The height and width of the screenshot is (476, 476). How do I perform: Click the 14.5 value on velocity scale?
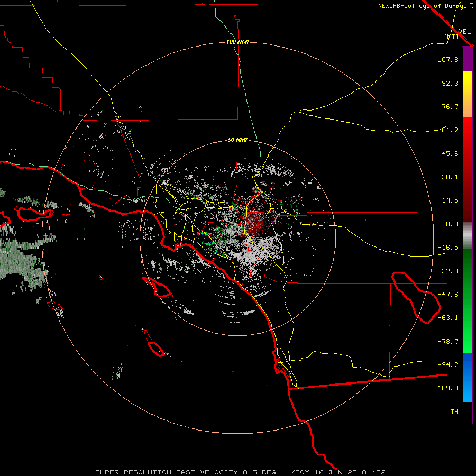coord(450,200)
